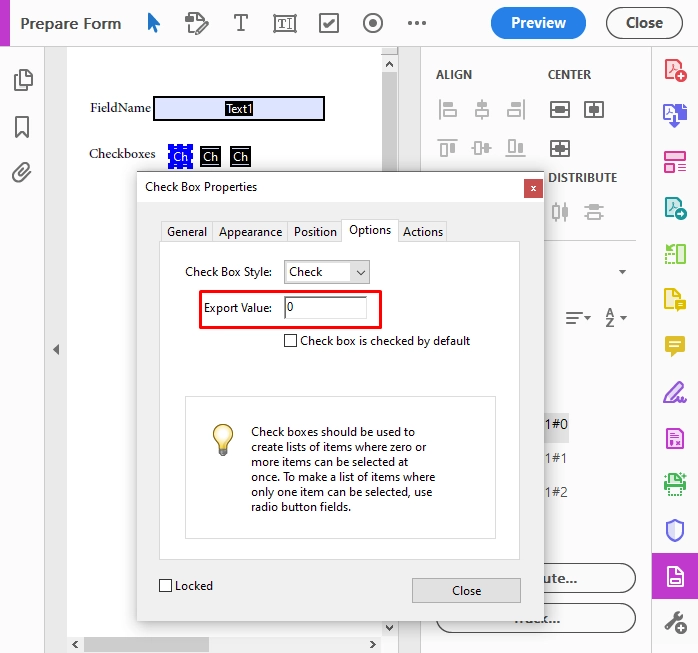Open the attachments paperclip panel
The image size is (698, 653).
click(x=22, y=172)
